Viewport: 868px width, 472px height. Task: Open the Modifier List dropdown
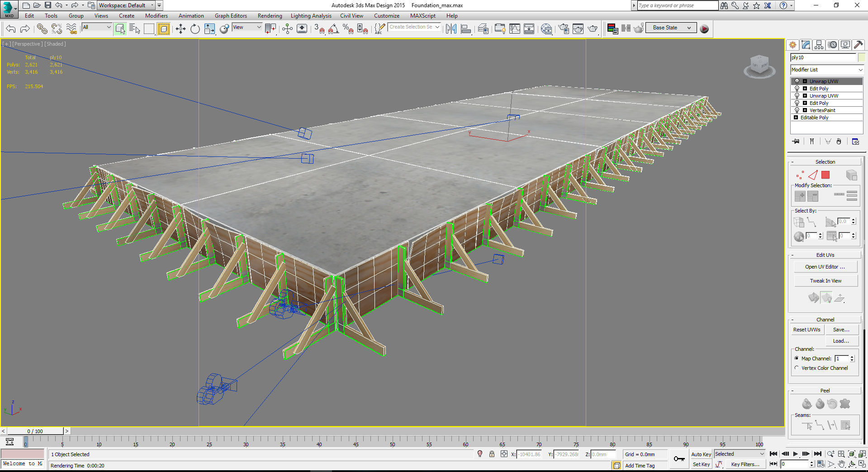[827, 70]
